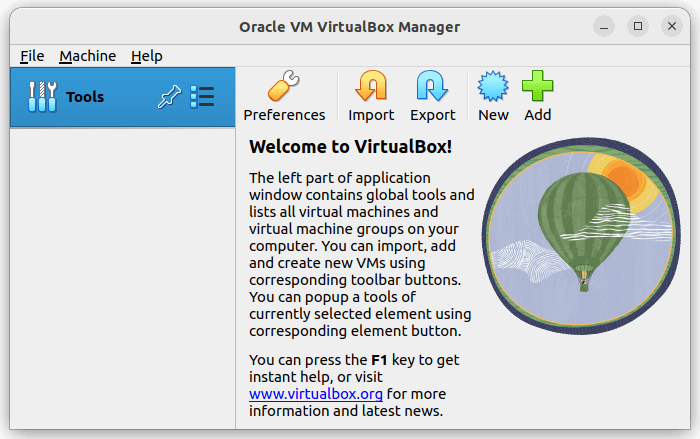Visit the www.virtualbox.org link
Screen dimensions: 700x439
tap(316, 394)
